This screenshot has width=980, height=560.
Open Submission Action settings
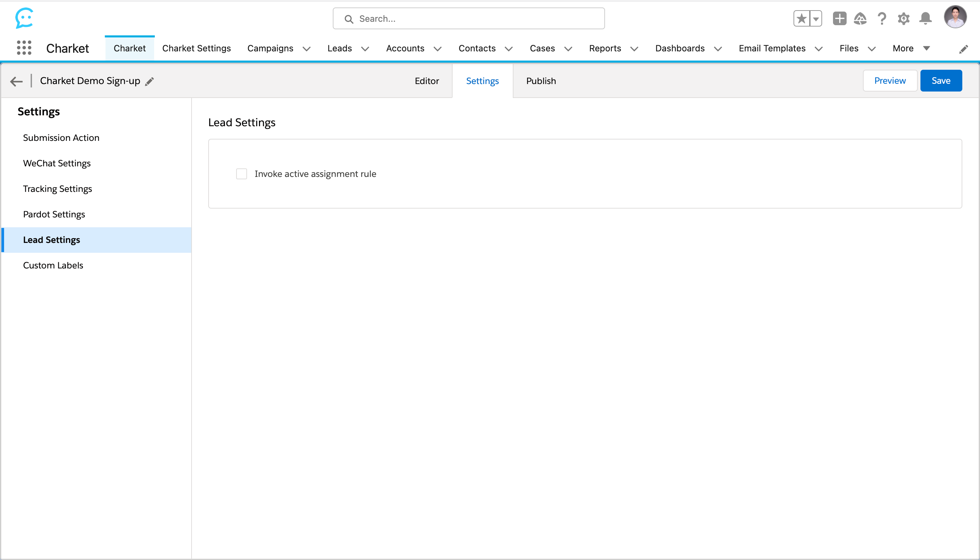click(x=96, y=138)
